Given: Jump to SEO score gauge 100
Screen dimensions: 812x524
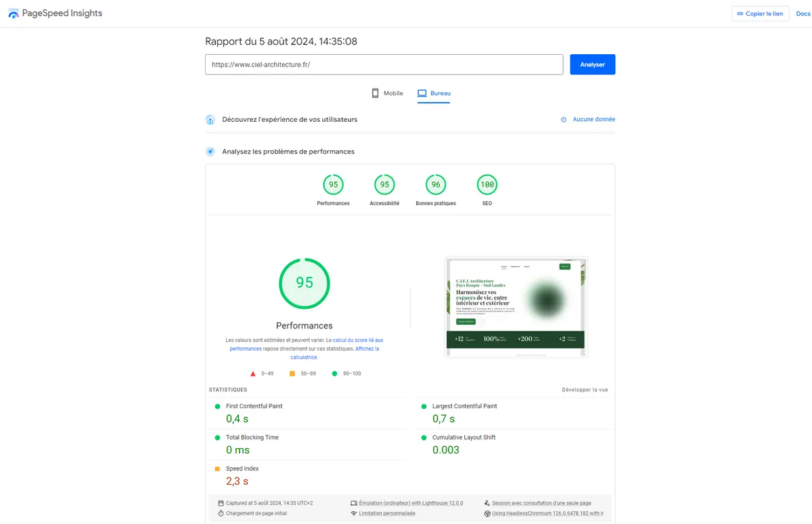Looking at the screenshot, I should 487,184.
